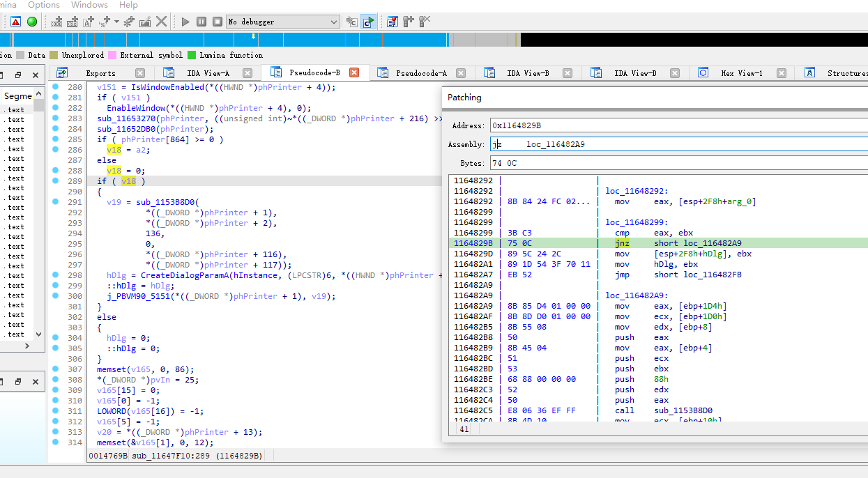
Task: Switch to the Hex View-1 tab
Action: click(x=742, y=73)
